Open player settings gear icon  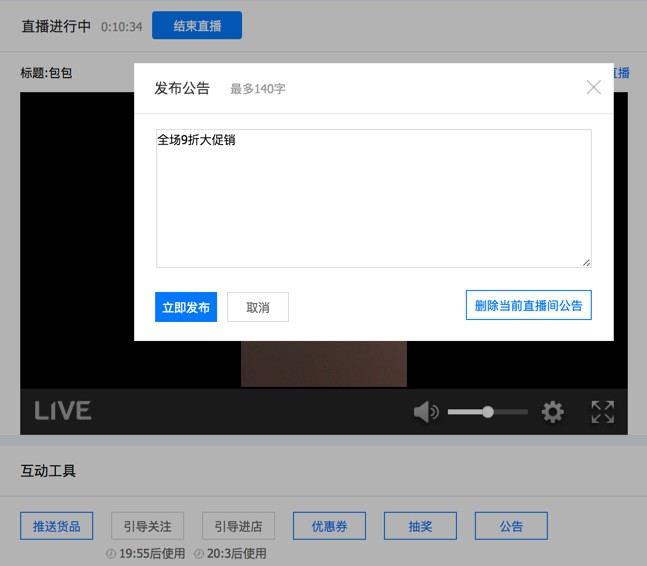point(553,412)
